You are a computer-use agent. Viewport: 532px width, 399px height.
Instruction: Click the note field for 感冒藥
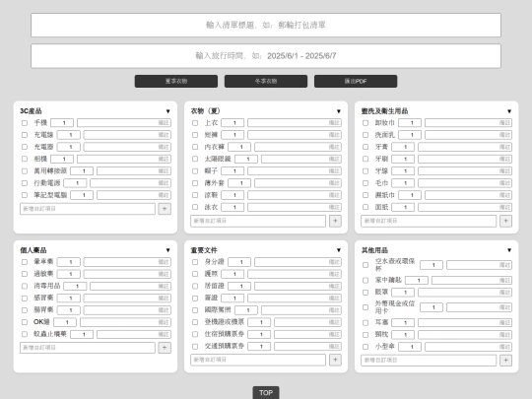127,299
